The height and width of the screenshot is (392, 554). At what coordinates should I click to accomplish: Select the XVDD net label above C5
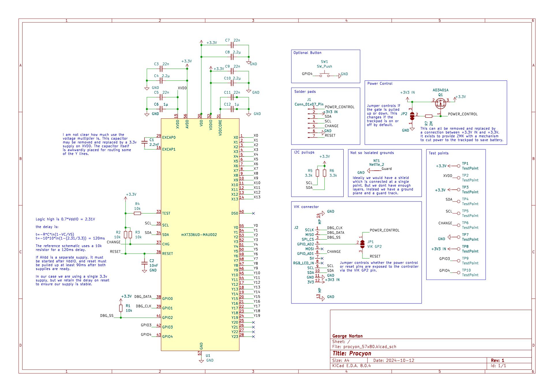182,88
